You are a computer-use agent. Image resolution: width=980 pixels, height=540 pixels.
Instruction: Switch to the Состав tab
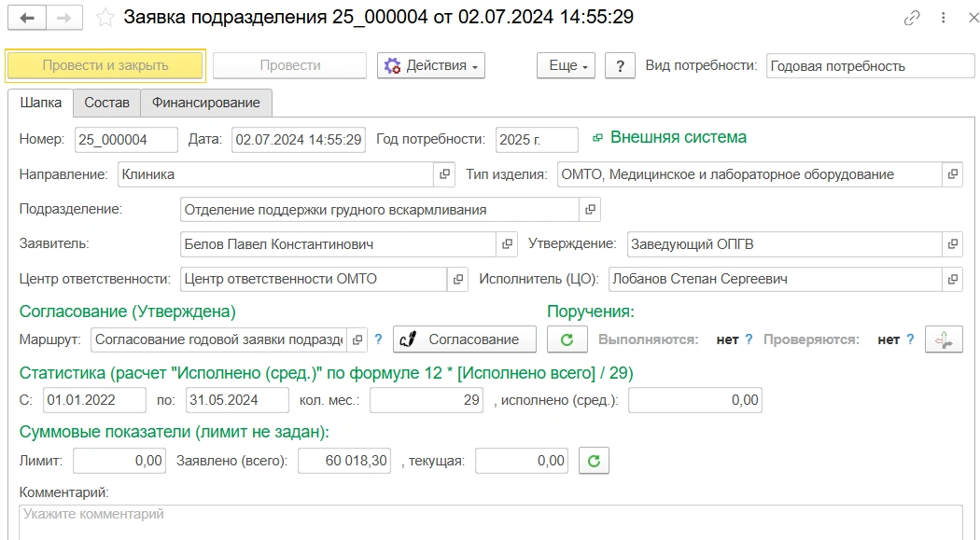coord(107,103)
